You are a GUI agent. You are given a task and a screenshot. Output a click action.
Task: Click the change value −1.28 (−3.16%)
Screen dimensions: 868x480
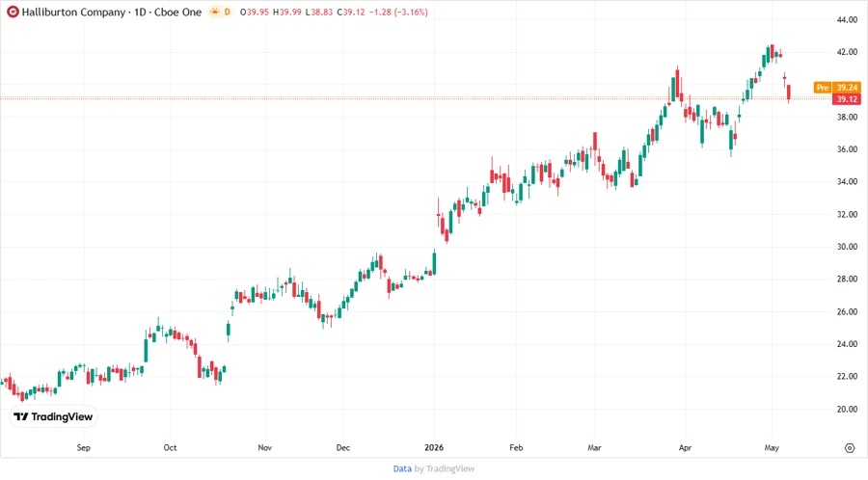coord(398,12)
